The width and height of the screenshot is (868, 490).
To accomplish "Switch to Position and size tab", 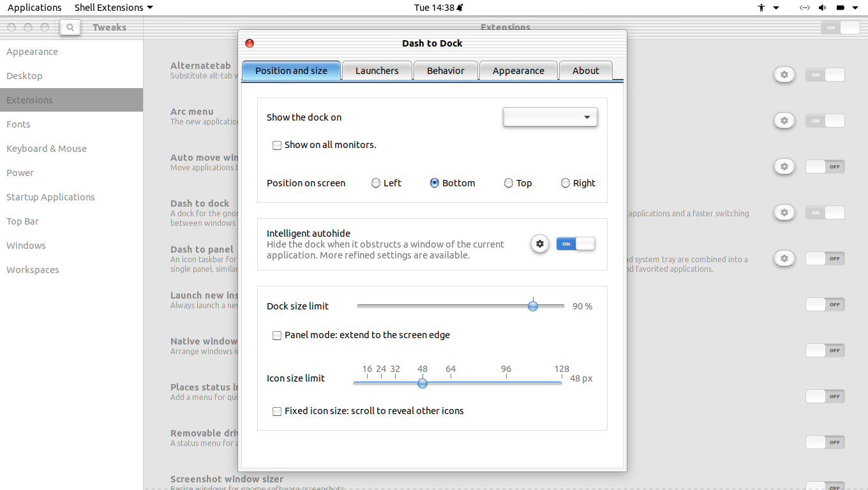I will coord(291,71).
